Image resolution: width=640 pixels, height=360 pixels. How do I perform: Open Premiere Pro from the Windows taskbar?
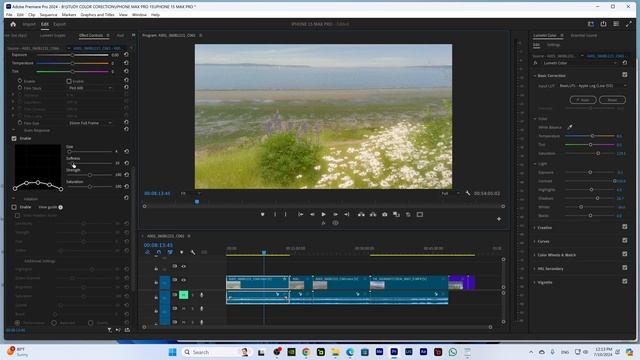tap(394, 352)
